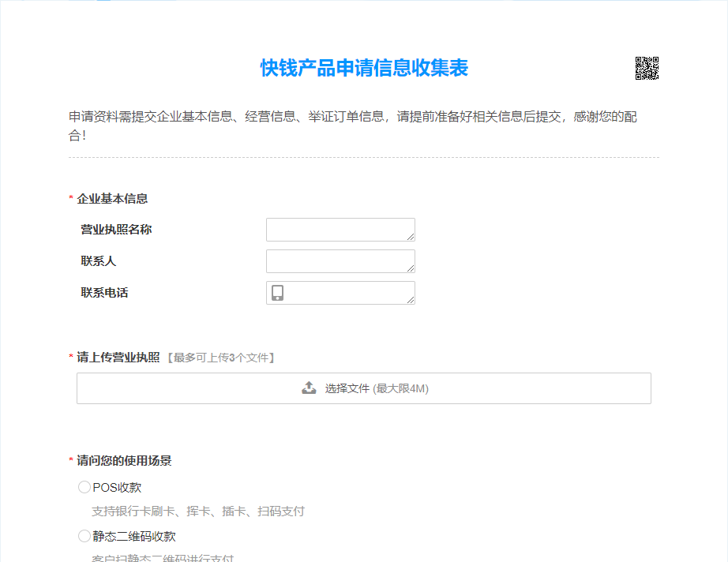Image resolution: width=728 pixels, height=562 pixels.
Task: Click the 联系人 label
Action: [99, 261]
